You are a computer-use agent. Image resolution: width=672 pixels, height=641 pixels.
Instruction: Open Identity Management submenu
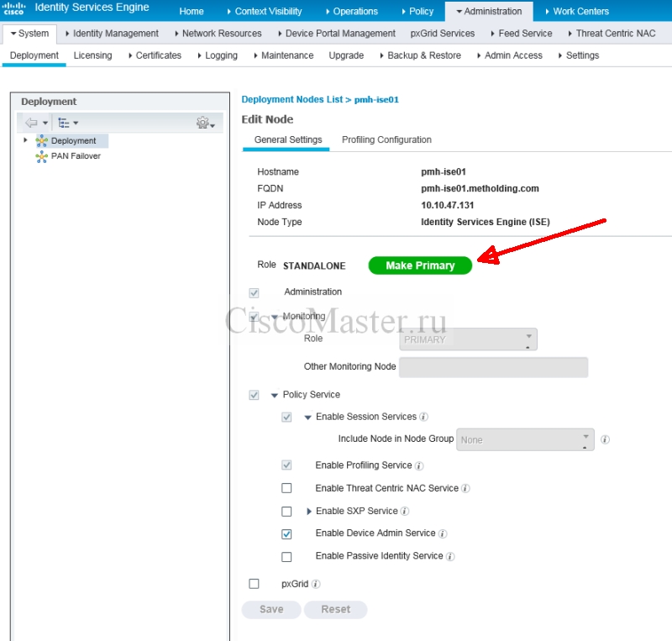(112, 34)
